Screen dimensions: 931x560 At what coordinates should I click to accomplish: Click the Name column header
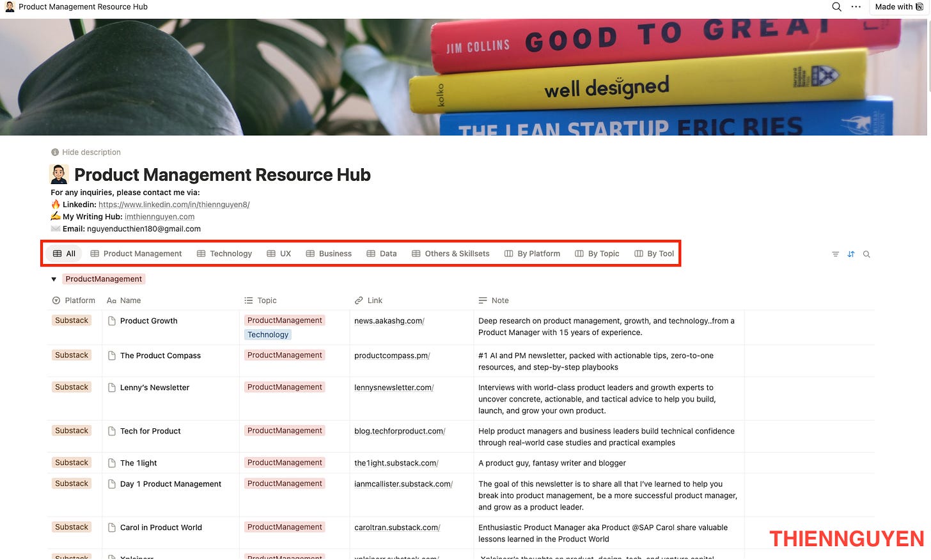(x=124, y=300)
